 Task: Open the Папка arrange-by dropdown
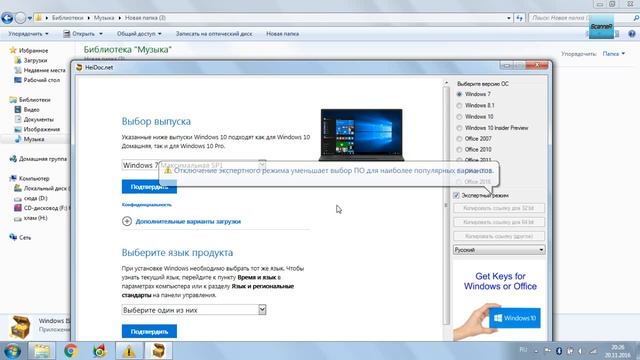(613, 54)
